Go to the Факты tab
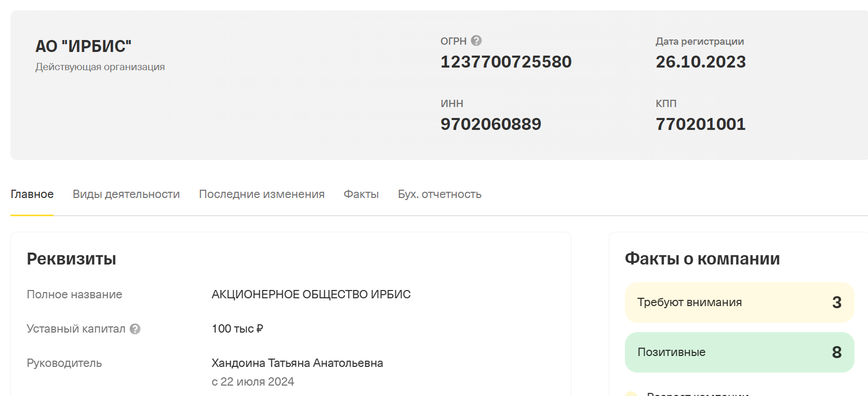The height and width of the screenshot is (396, 868). (x=361, y=194)
